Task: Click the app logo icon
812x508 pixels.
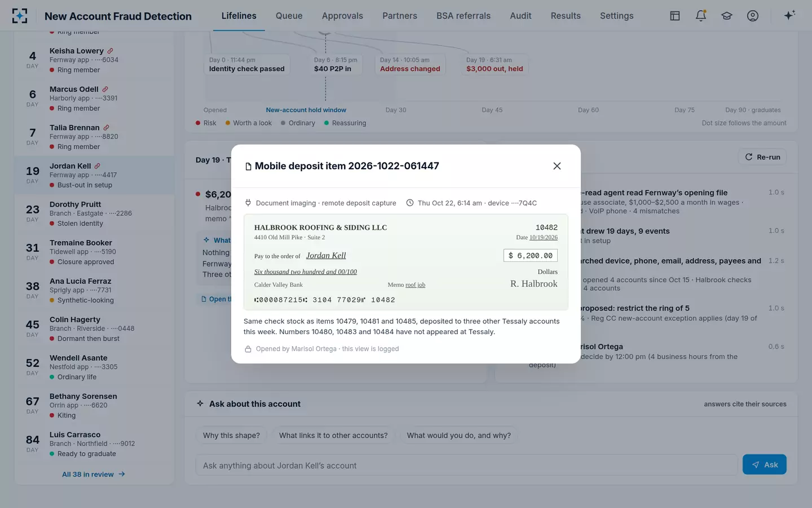Action: pos(20,16)
